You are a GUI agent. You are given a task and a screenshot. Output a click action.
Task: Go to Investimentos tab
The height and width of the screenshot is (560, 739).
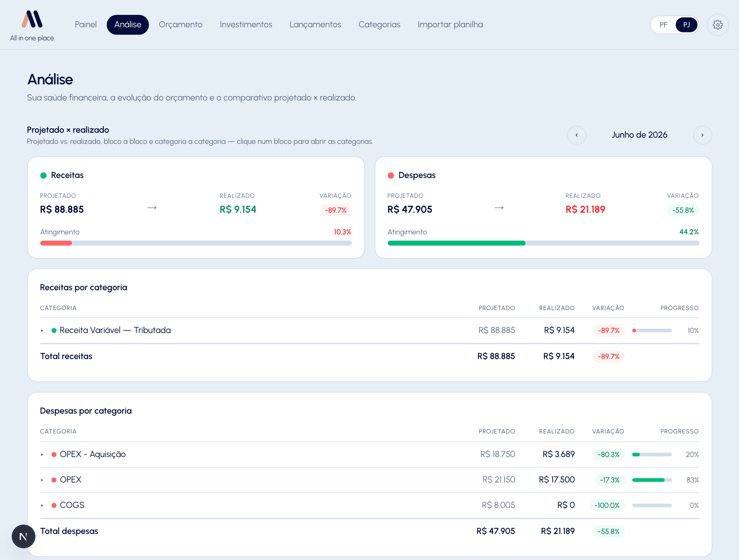click(x=246, y=25)
